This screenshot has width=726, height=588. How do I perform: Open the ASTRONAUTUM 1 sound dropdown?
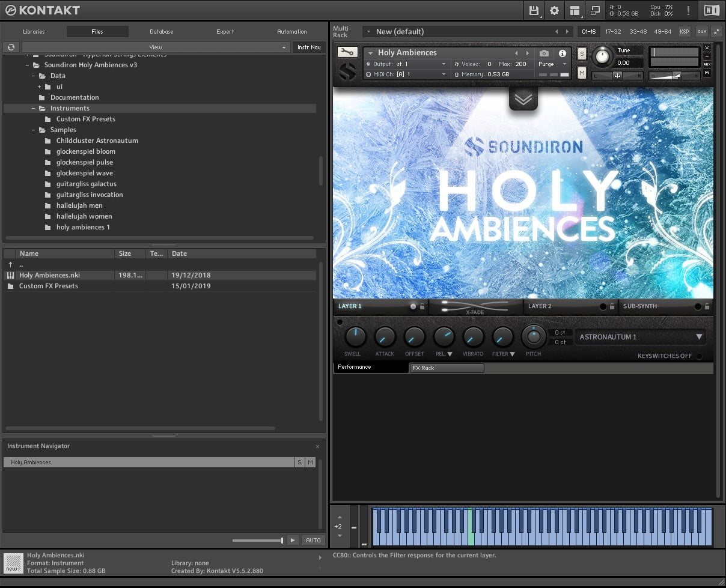tap(640, 337)
